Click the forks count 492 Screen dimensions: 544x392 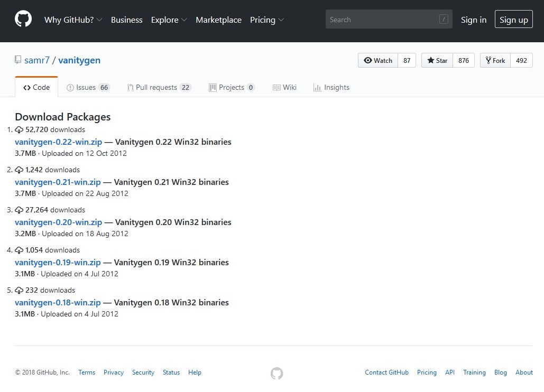point(521,60)
